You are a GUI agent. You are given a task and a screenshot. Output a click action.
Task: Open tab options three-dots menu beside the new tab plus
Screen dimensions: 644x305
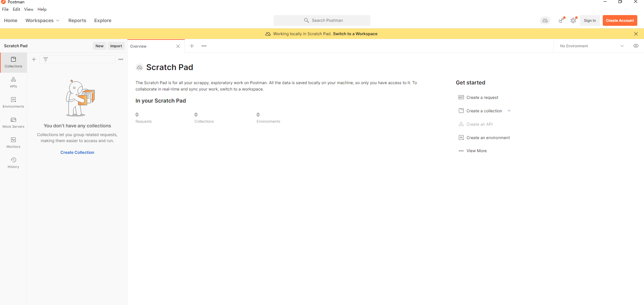[x=204, y=46]
